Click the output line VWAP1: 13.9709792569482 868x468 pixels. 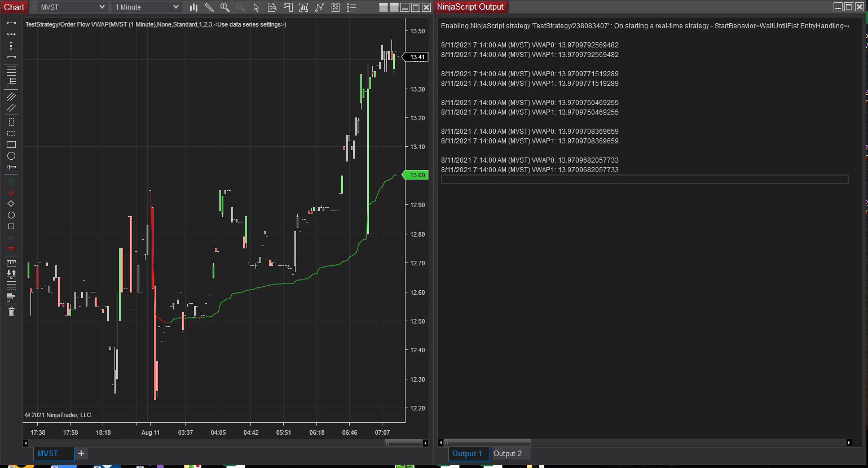530,55
